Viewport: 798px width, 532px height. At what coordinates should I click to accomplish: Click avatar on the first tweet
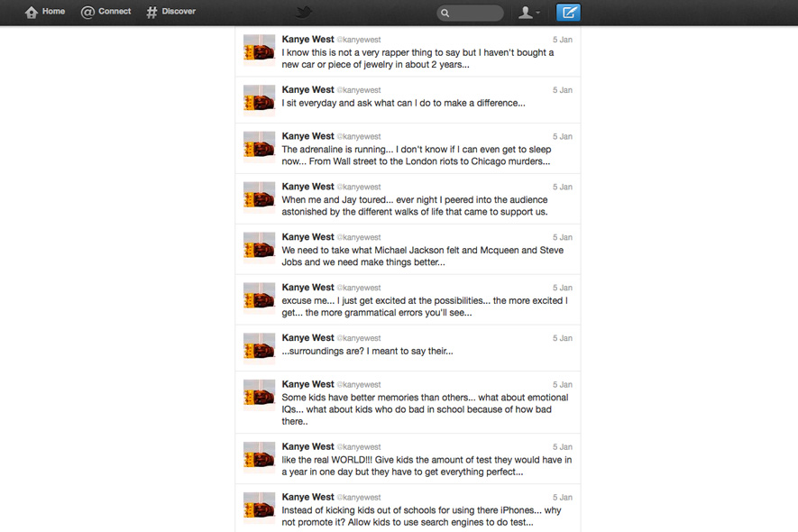259,50
